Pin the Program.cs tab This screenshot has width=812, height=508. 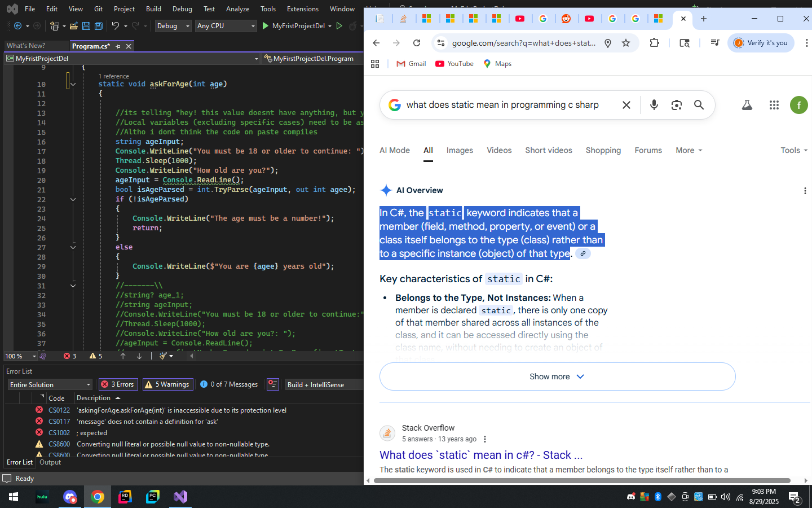click(x=118, y=46)
